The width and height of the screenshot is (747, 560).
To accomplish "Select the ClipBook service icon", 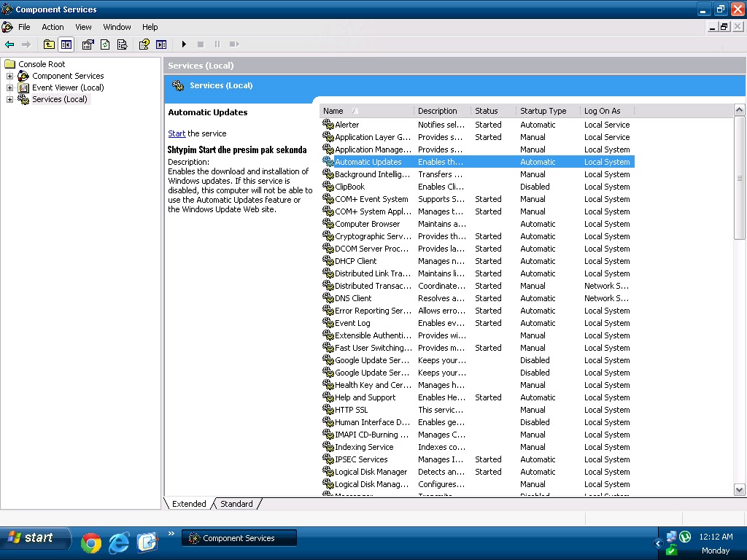I will [x=328, y=187].
